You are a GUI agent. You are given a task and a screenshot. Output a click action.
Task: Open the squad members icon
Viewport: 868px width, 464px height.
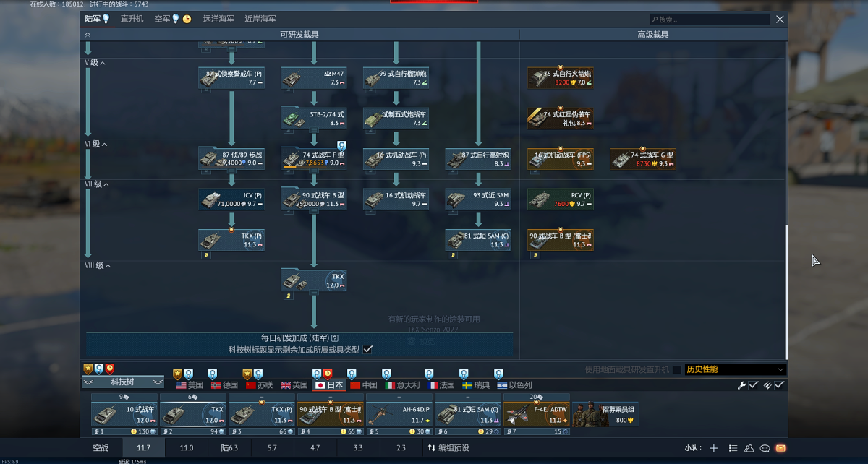[x=749, y=448]
